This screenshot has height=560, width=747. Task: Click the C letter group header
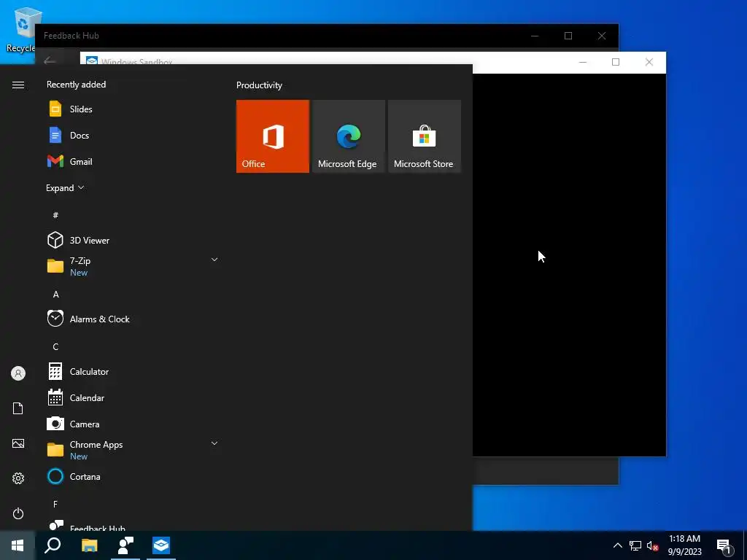tap(55, 346)
